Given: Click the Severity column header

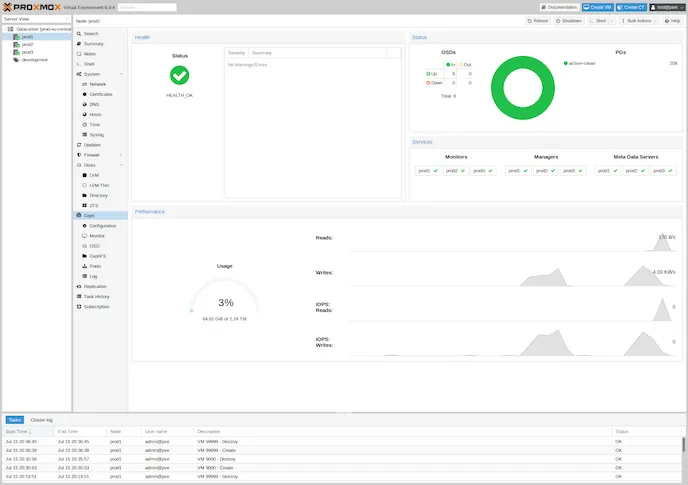Looking at the screenshot, I should [236, 53].
